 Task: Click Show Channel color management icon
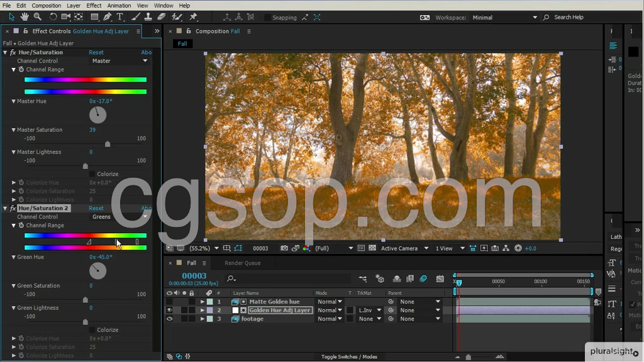(x=306, y=248)
